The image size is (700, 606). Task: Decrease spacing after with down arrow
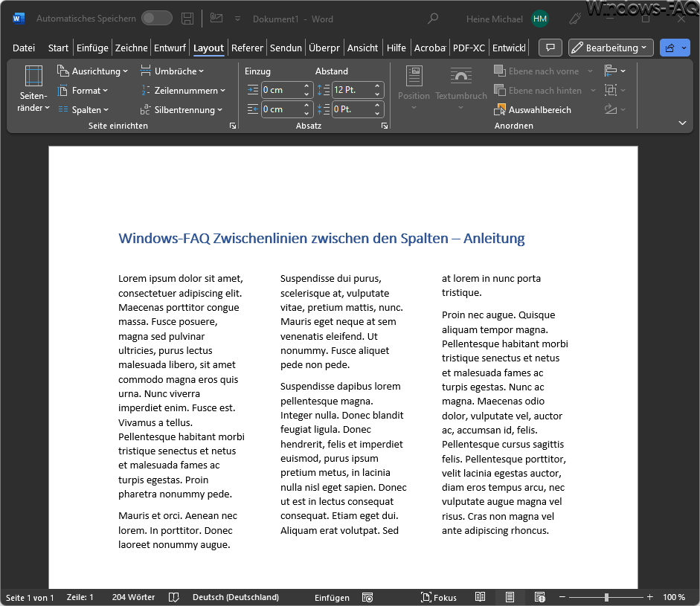click(x=377, y=114)
